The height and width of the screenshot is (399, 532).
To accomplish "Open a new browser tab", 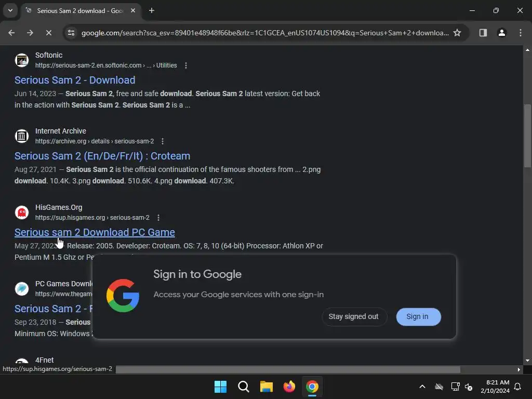I will [x=152, y=10].
